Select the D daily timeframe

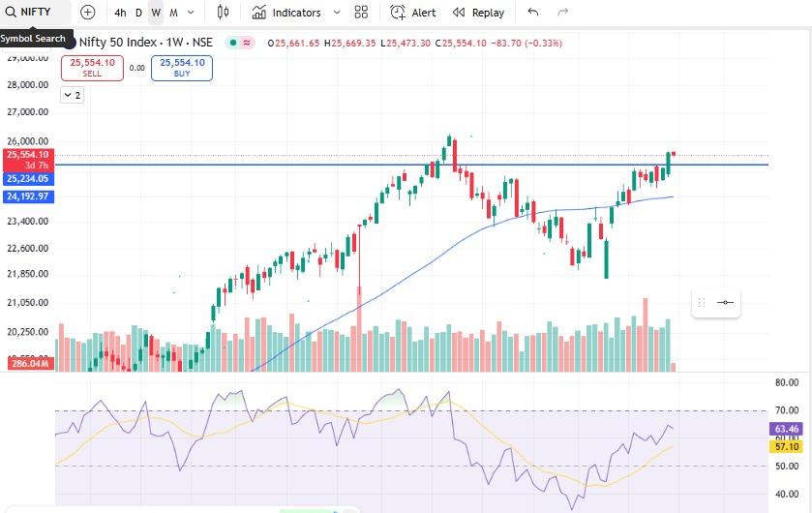[138, 13]
